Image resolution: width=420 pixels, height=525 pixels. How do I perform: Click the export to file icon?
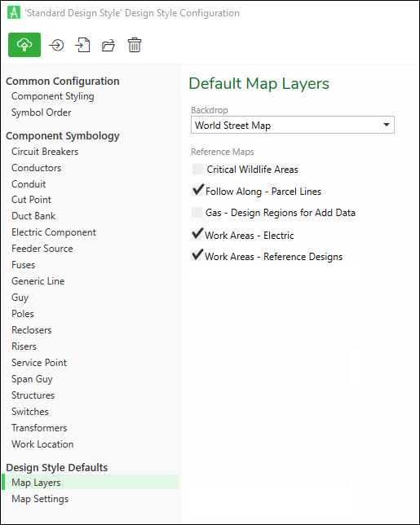(82, 45)
